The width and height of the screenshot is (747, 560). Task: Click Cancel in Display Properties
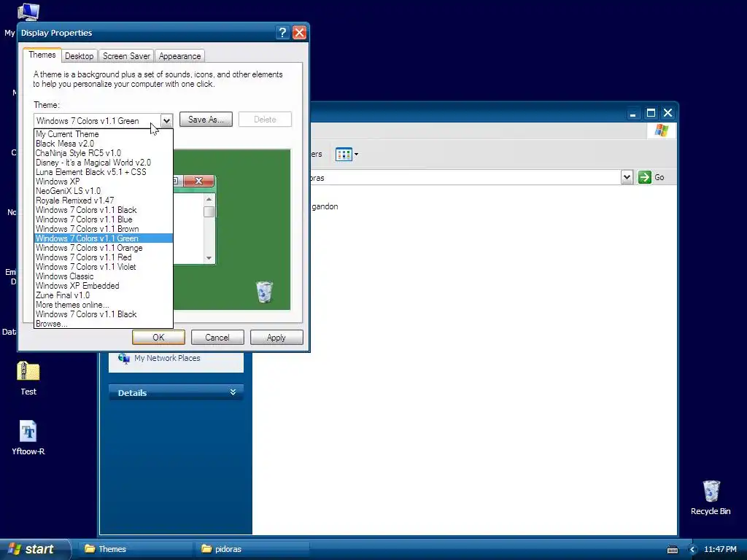pos(217,337)
